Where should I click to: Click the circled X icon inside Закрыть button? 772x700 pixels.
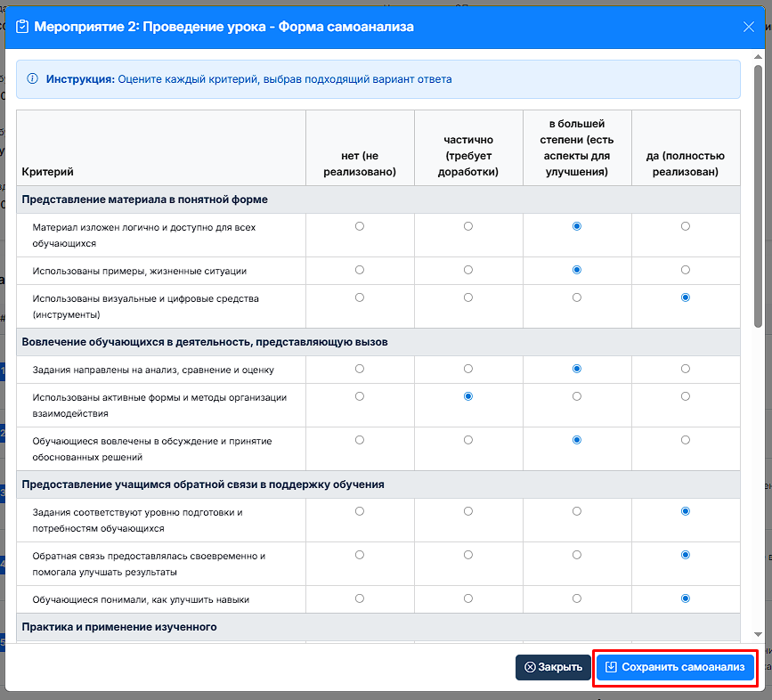(530, 667)
